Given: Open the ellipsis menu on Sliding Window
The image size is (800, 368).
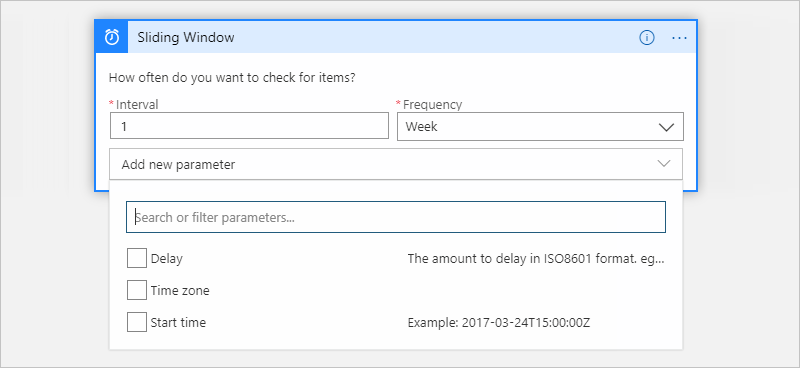Looking at the screenshot, I should [679, 37].
